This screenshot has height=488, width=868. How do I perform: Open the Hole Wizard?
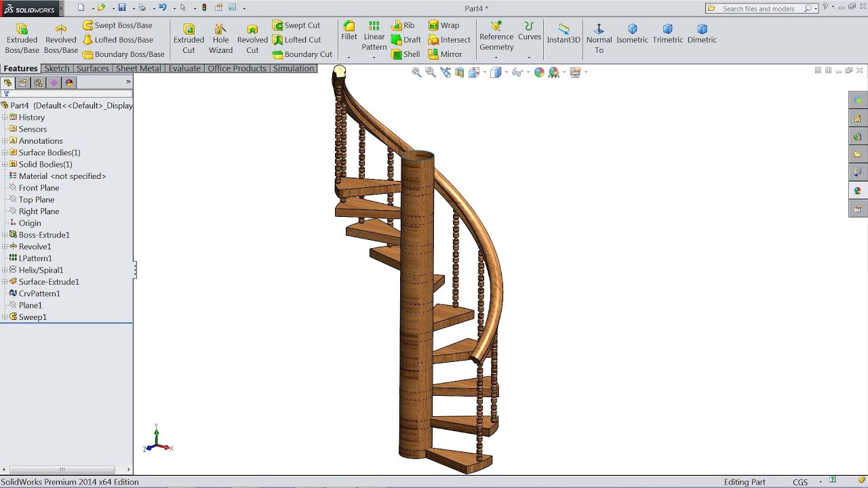click(220, 39)
